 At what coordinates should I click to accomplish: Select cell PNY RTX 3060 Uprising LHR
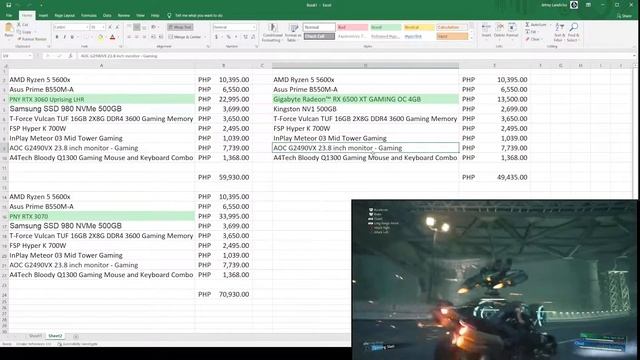[x=102, y=99]
